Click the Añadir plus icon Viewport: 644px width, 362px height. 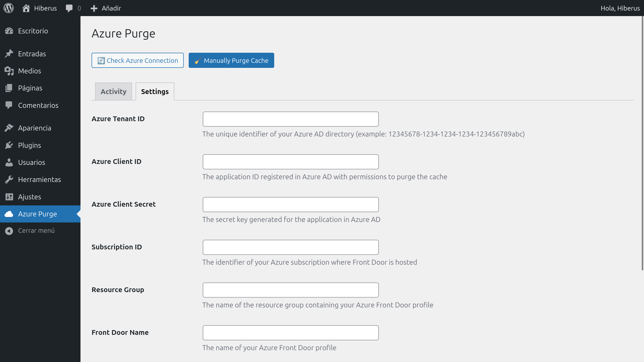pos(94,8)
